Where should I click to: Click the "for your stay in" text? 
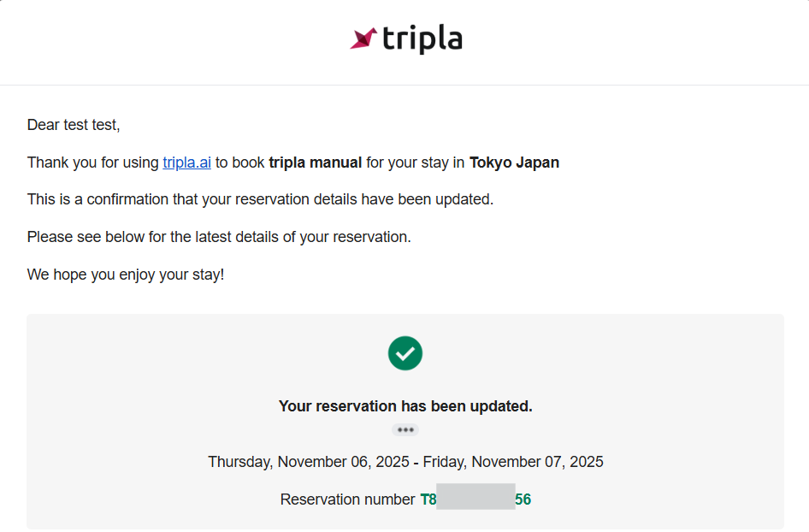click(416, 163)
